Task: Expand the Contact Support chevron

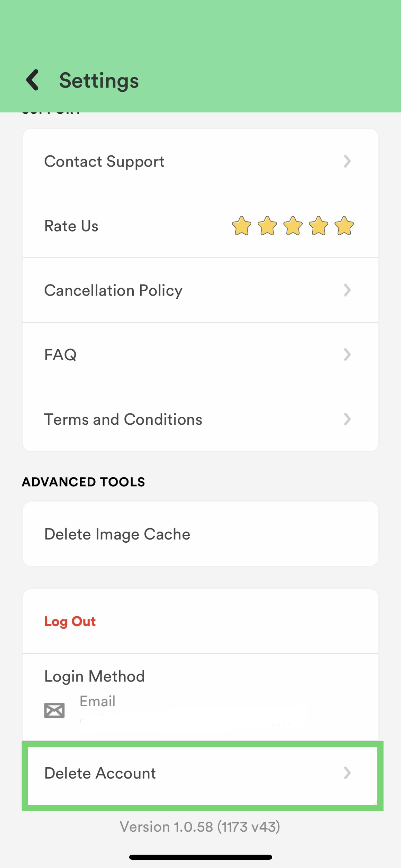Action: click(x=347, y=161)
